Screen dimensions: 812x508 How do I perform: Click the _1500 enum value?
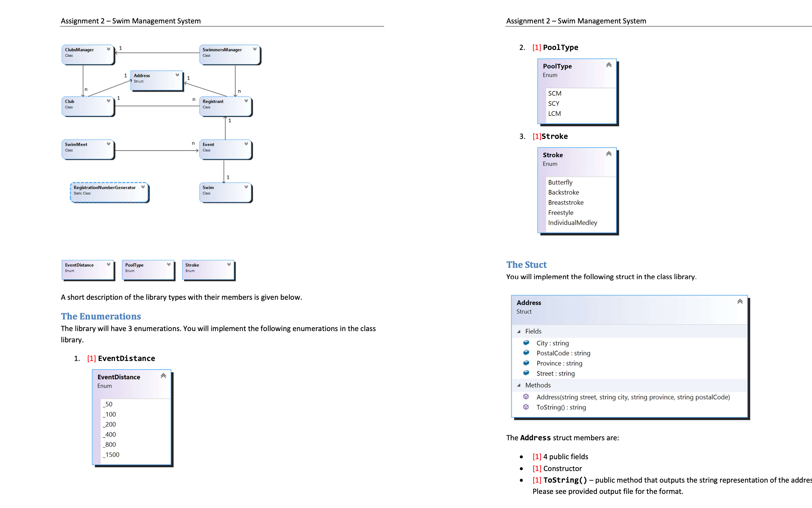(x=111, y=455)
